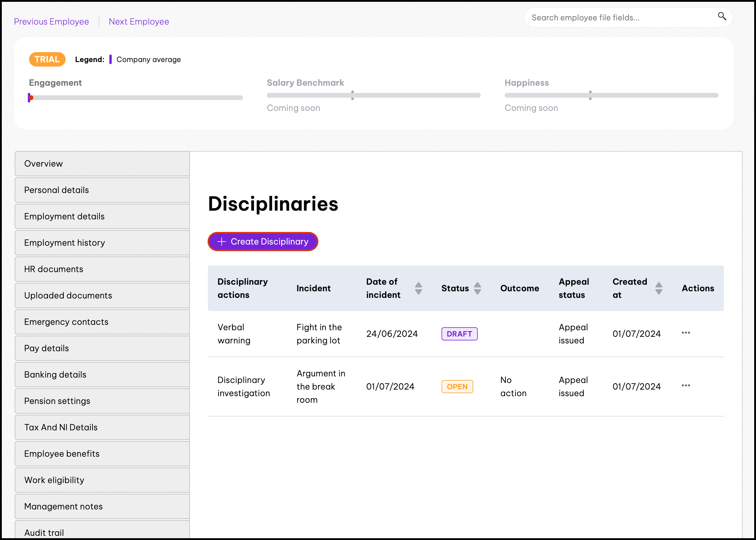Open HR documents section

click(x=102, y=269)
